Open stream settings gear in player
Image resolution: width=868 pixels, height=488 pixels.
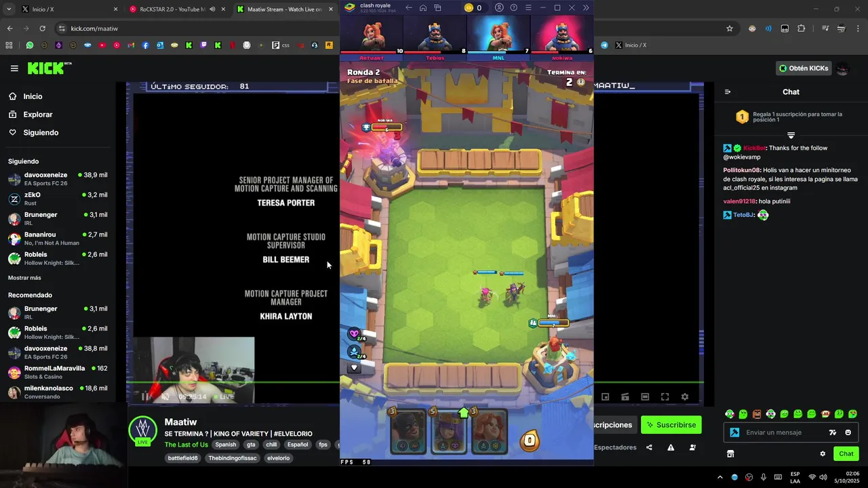tap(685, 397)
